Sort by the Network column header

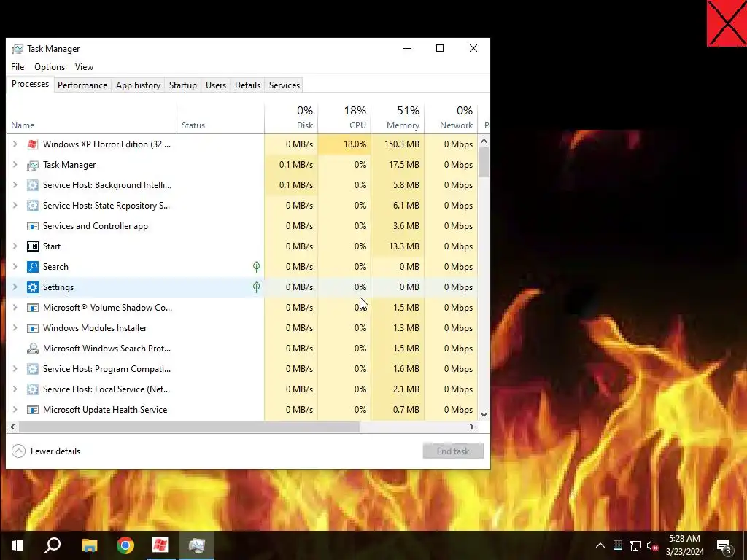pos(451,117)
